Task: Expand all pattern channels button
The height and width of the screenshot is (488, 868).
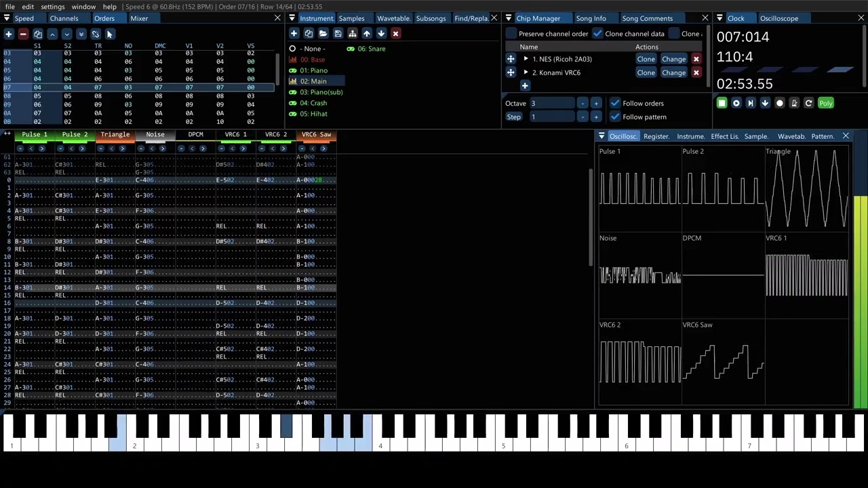Action: click(x=7, y=135)
